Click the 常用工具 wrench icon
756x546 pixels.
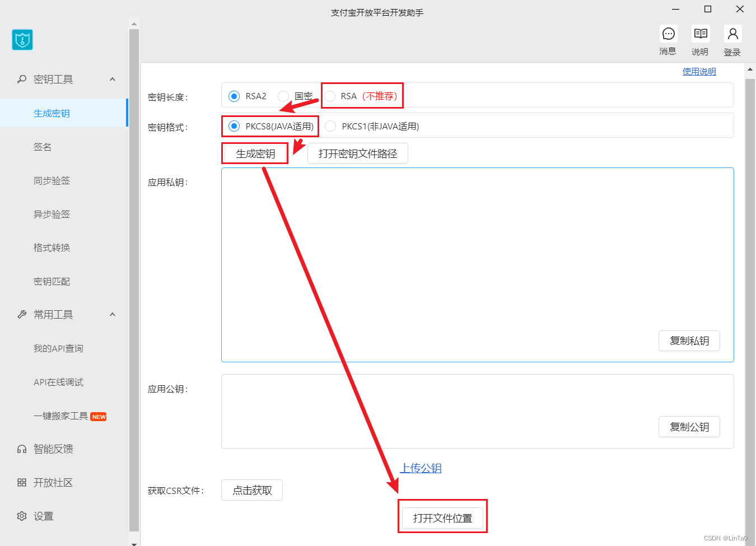pyautogui.click(x=22, y=315)
